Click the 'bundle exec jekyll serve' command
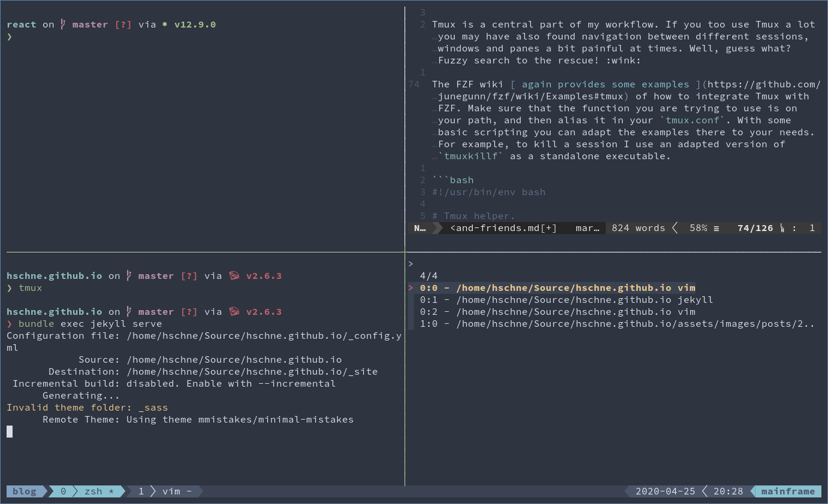This screenshot has width=828, height=504. [90, 324]
